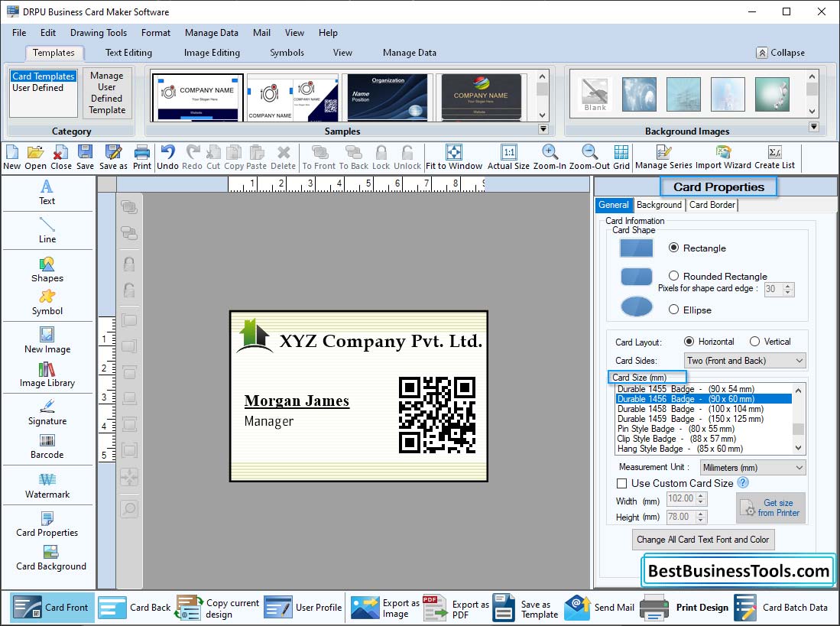Click the card size list scrollbar down arrow
The height and width of the screenshot is (626, 840).
(798, 448)
